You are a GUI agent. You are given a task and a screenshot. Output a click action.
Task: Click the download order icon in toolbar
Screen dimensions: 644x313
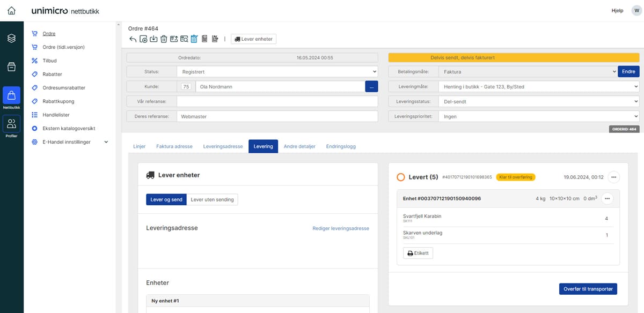pos(153,39)
